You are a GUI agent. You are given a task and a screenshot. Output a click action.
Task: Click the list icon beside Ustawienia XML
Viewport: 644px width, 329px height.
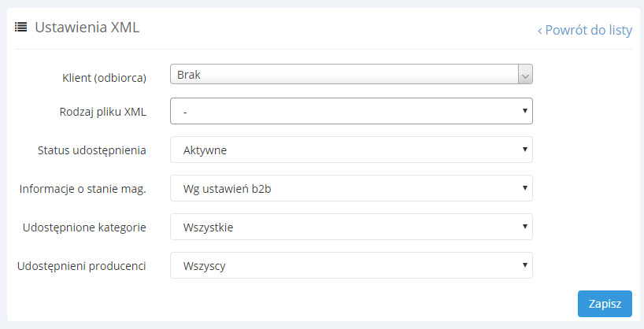click(x=21, y=28)
